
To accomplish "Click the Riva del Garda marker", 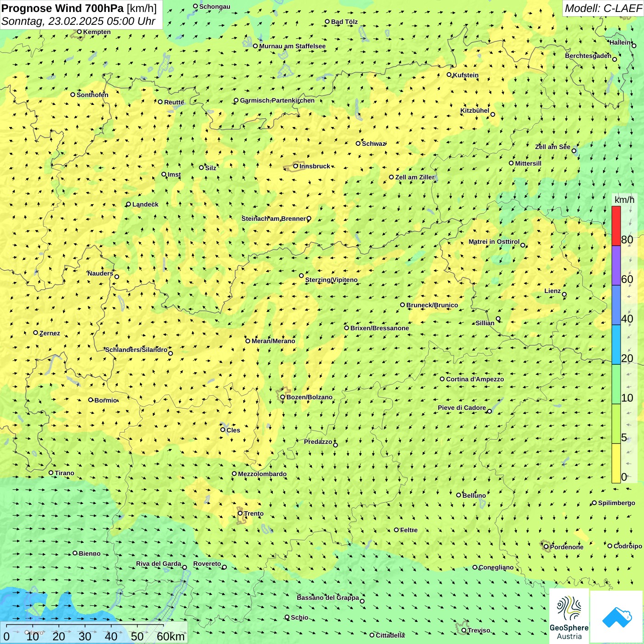I will tap(184, 567).
